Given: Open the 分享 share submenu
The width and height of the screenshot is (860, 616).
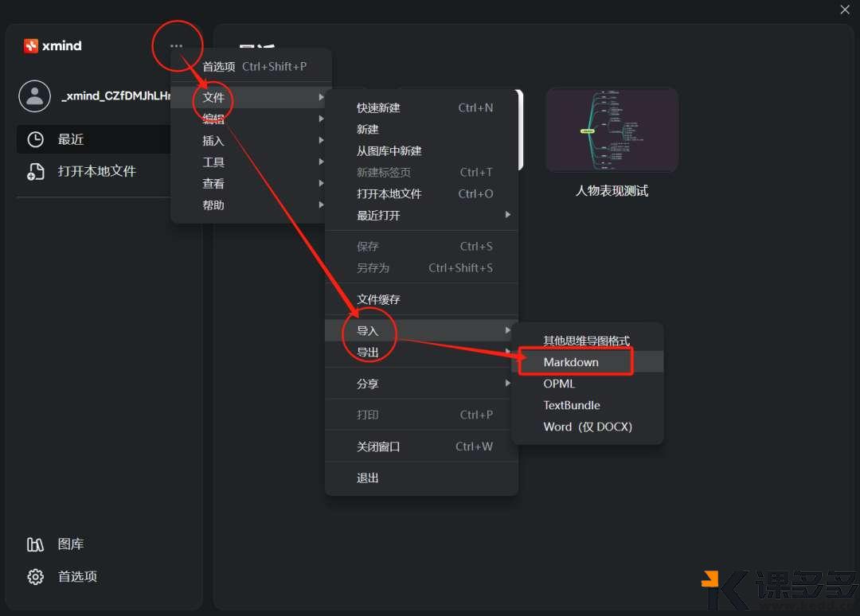Looking at the screenshot, I should [508, 383].
